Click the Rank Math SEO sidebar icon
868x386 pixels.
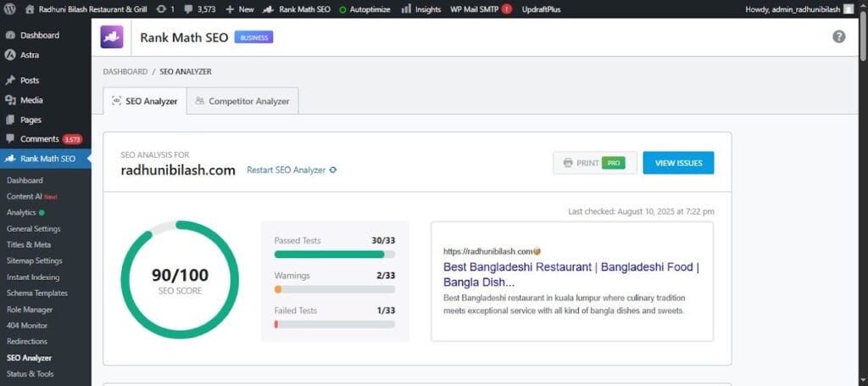tap(10, 159)
